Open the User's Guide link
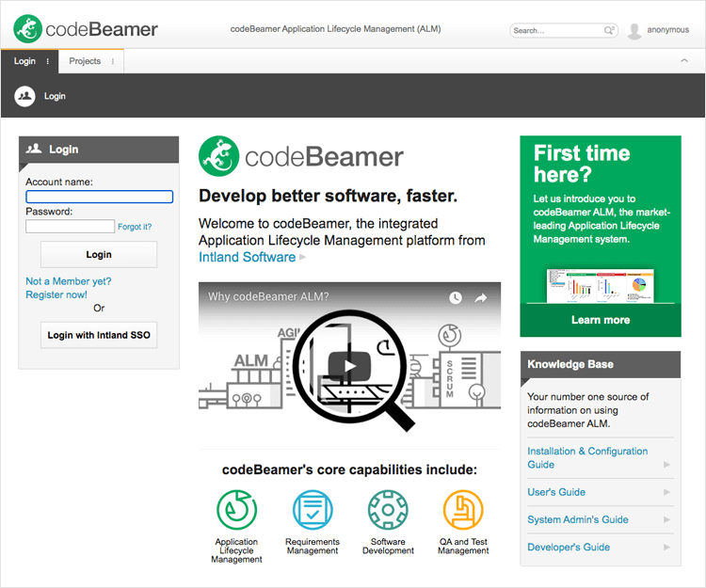706x588 pixels. pyautogui.click(x=556, y=492)
